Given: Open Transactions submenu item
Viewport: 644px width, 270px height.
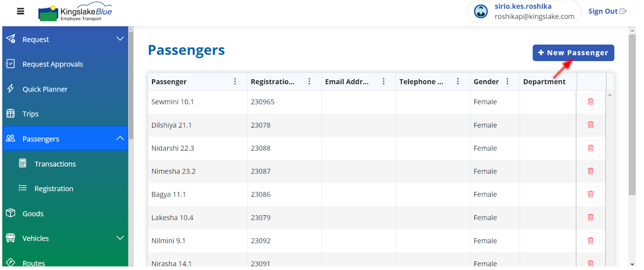Looking at the screenshot, I should click(x=65, y=164).
